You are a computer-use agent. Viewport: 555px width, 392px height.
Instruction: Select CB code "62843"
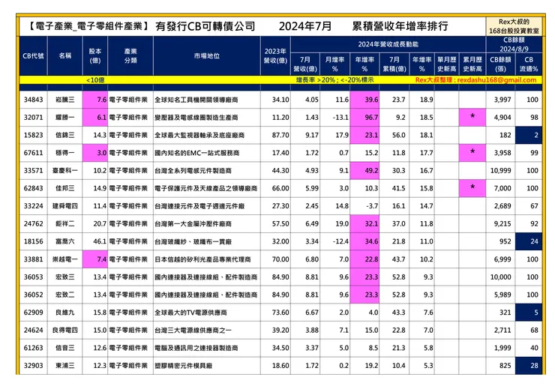coord(33,188)
